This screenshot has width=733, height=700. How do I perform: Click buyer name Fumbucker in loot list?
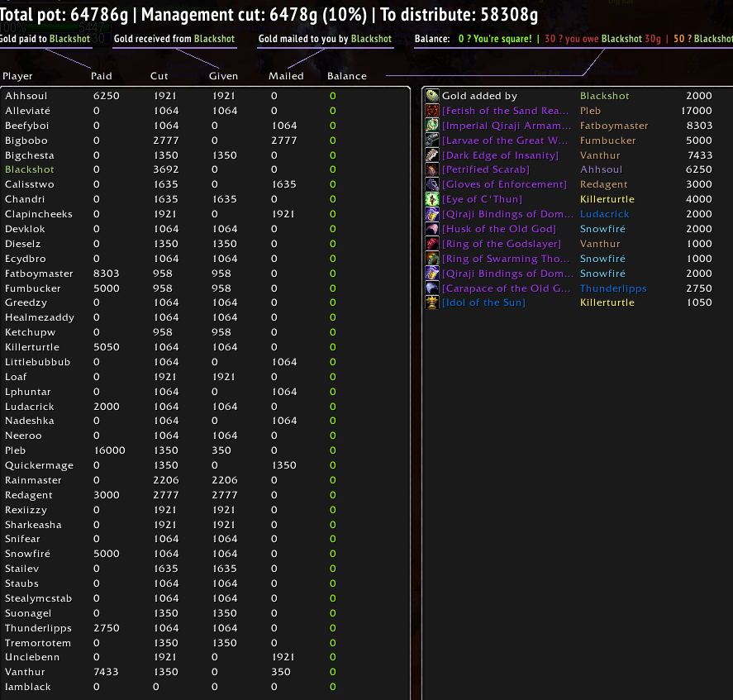point(607,140)
